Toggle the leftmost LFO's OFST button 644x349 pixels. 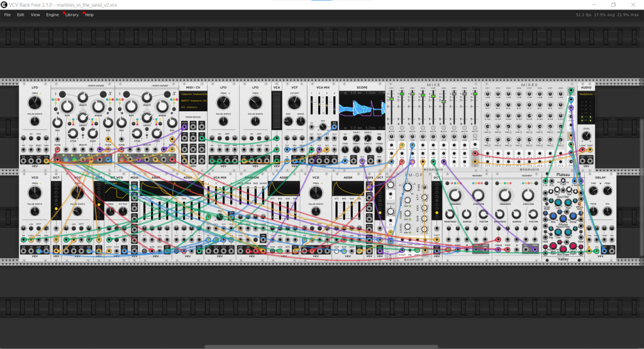point(38,138)
